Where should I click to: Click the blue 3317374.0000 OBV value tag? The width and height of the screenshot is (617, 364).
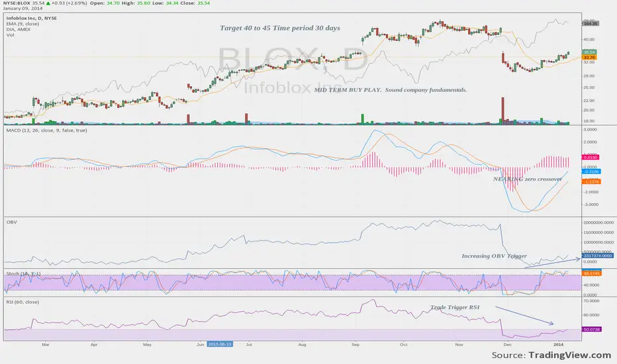[597, 255]
